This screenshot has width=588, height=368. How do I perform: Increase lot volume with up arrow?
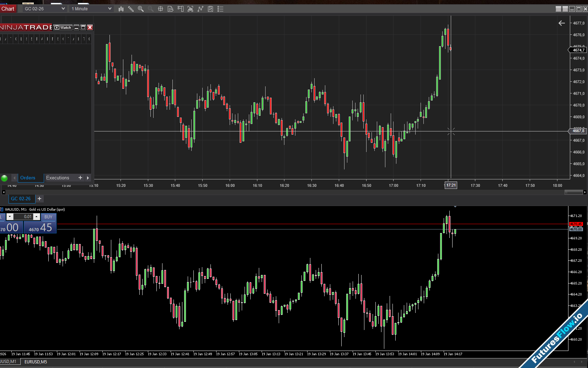click(36, 217)
